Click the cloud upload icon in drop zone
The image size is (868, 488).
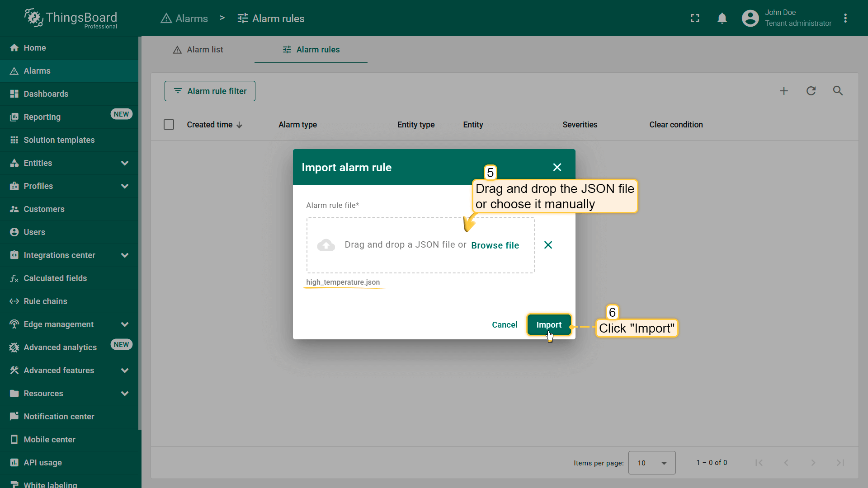point(326,245)
